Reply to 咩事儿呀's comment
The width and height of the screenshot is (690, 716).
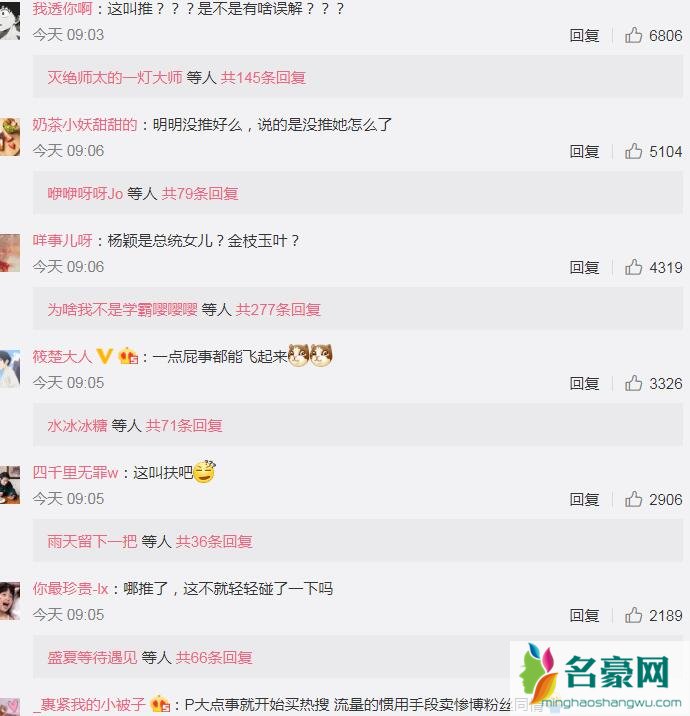(x=584, y=267)
